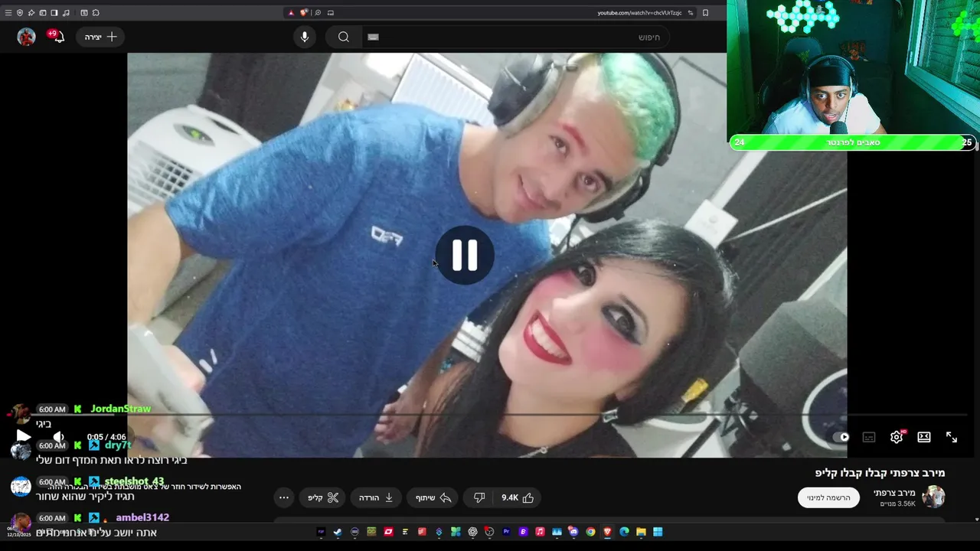
Task: Subscribe with the הרשמה למינוי button
Action: point(828,497)
